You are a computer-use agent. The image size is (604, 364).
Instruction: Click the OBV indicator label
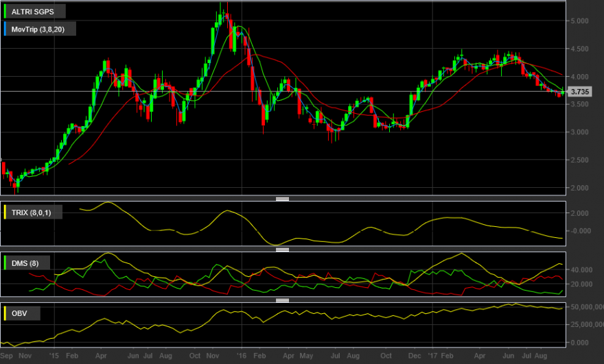coord(19,313)
